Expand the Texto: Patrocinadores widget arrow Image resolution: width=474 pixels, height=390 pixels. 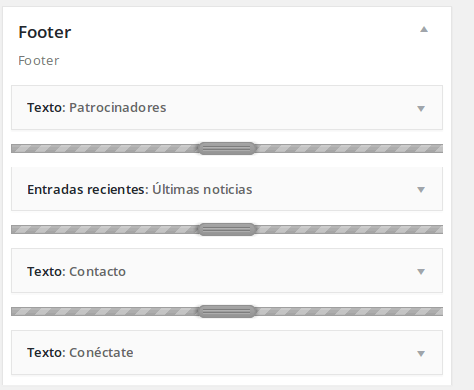coord(421,108)
